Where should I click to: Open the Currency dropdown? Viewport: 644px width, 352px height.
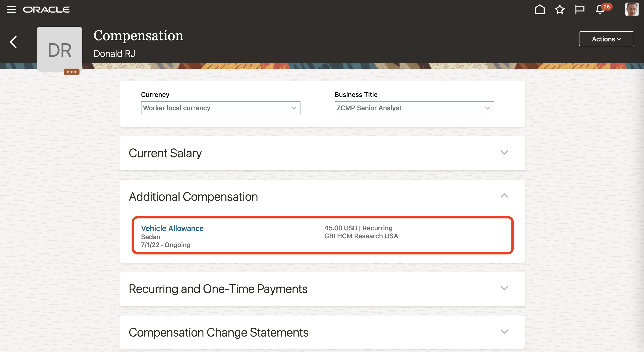tap(220, 108)
